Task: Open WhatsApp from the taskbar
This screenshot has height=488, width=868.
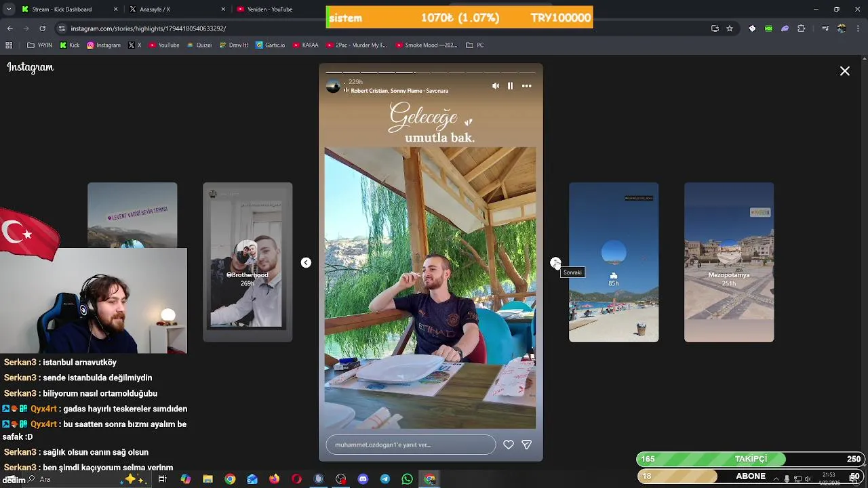Action: 407,479
